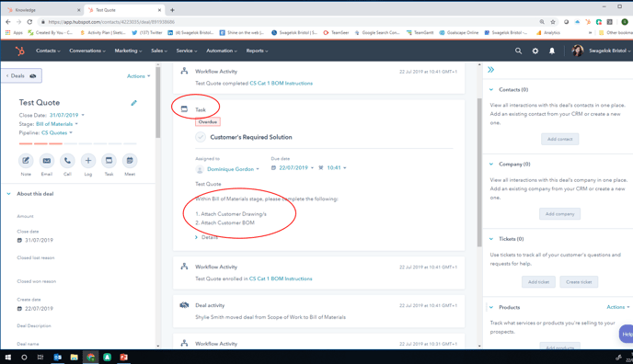The image size is (633, 364).
Task: Click browser back arrow
Action: (x=8, y=22)
